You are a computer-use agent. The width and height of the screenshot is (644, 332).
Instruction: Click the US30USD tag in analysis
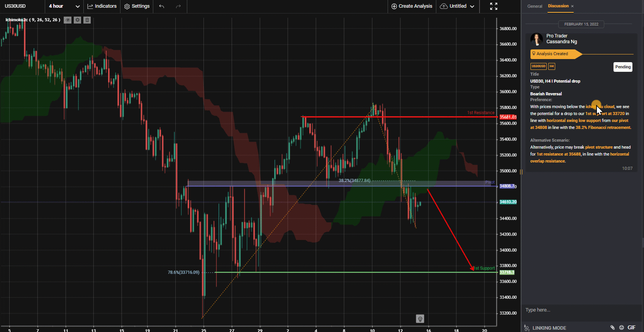tap(538, 66)
